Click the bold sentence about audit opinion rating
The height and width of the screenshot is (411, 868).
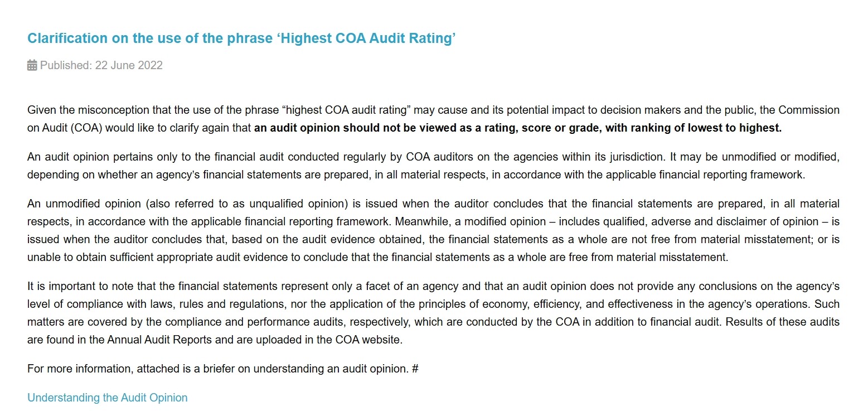[518, 128]
